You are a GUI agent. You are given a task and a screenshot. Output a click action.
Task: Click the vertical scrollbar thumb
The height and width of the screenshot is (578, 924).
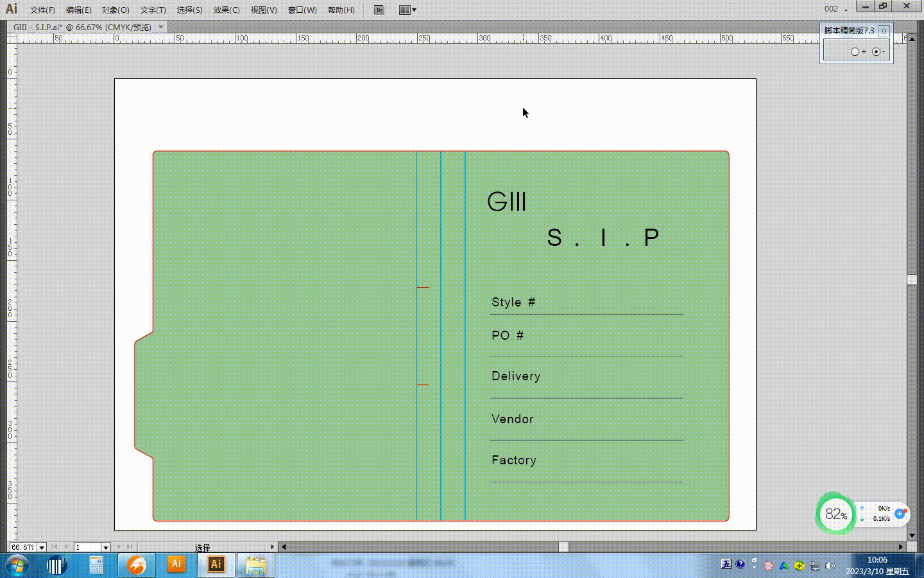pyautogui.click(x=912, y=279)
